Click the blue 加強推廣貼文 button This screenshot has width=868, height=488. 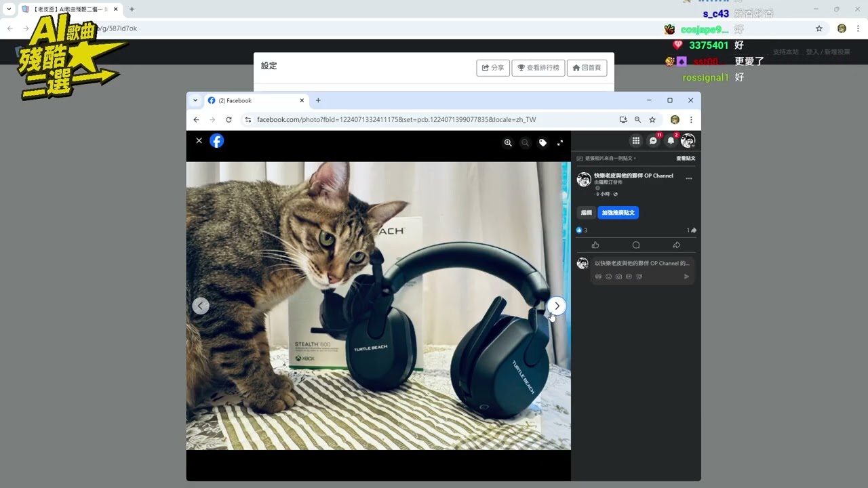coord(618,213)
